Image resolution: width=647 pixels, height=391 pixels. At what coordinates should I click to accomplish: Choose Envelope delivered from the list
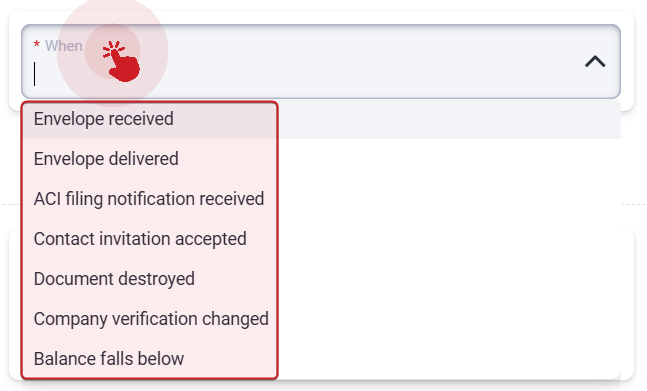(x=150, y=159)
